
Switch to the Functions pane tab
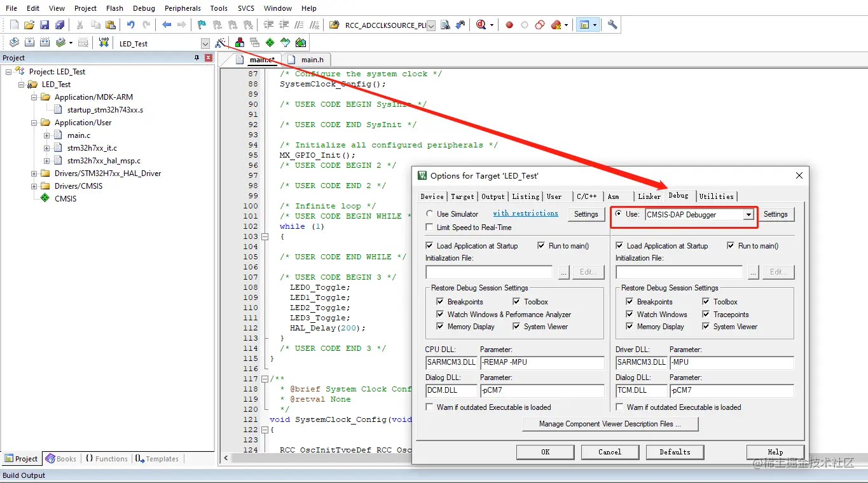pyautogui.click(x=106, y=459)
